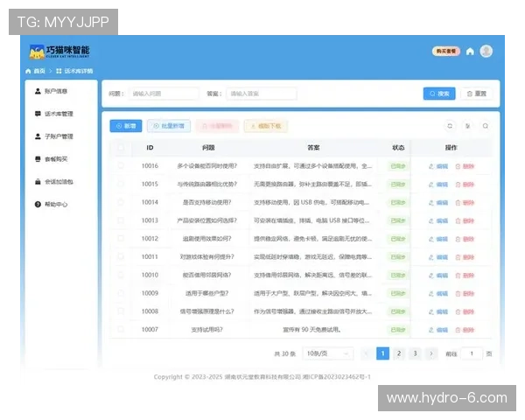
Task: Edit row 10011 via 编辑
Action: pyautogui.click(x=438, y=257)
